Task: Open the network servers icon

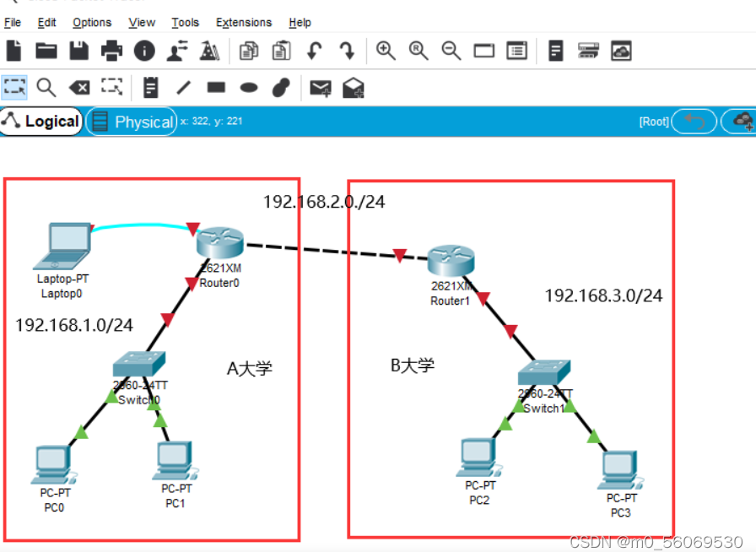Action: tap(588, 51)
